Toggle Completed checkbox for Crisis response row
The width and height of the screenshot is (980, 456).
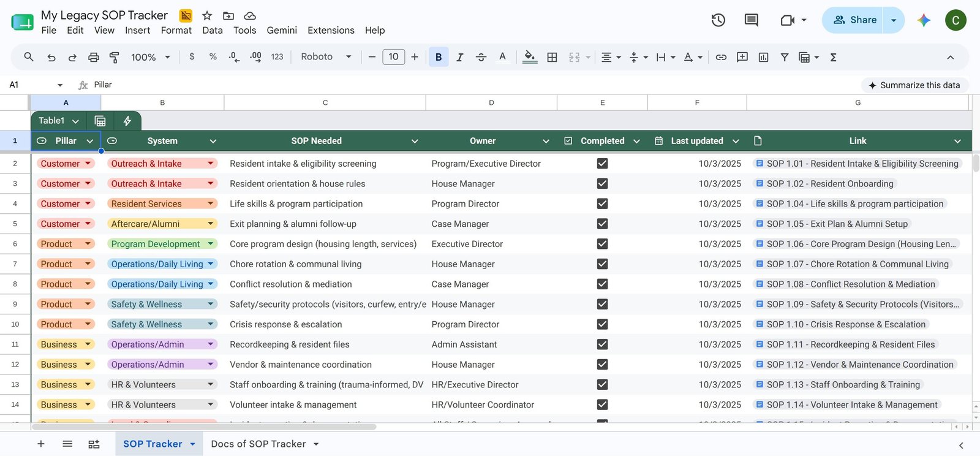[x=602, y=324]
